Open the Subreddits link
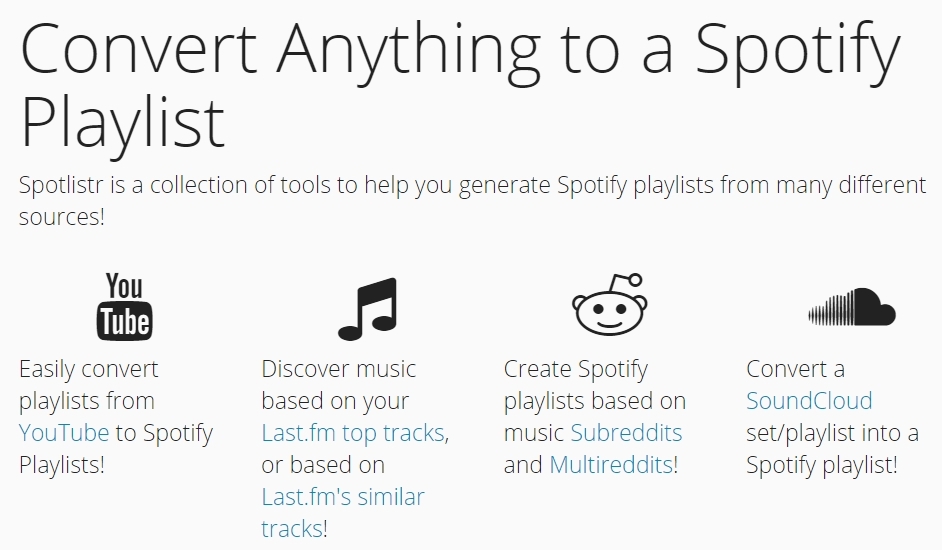 [x=626, y=433]
